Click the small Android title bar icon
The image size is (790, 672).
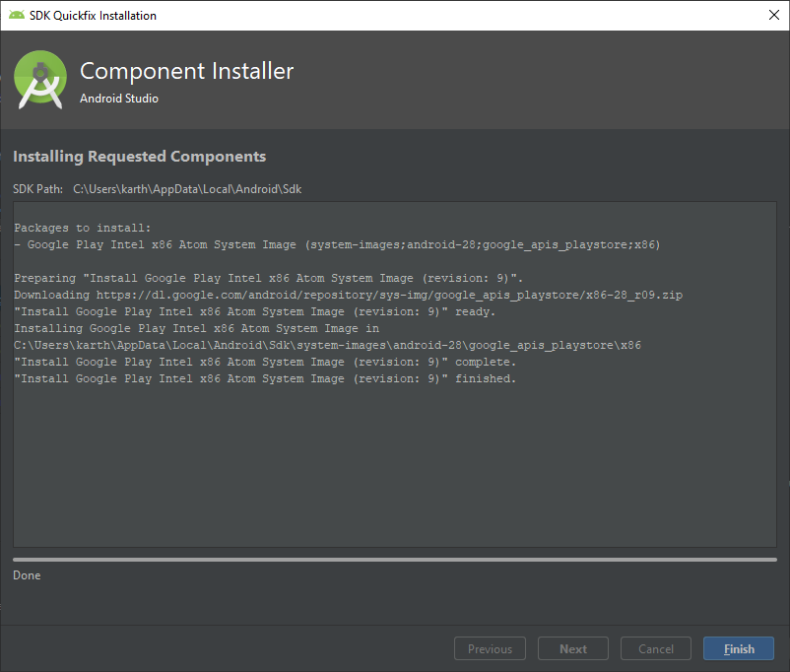[16, 15]
